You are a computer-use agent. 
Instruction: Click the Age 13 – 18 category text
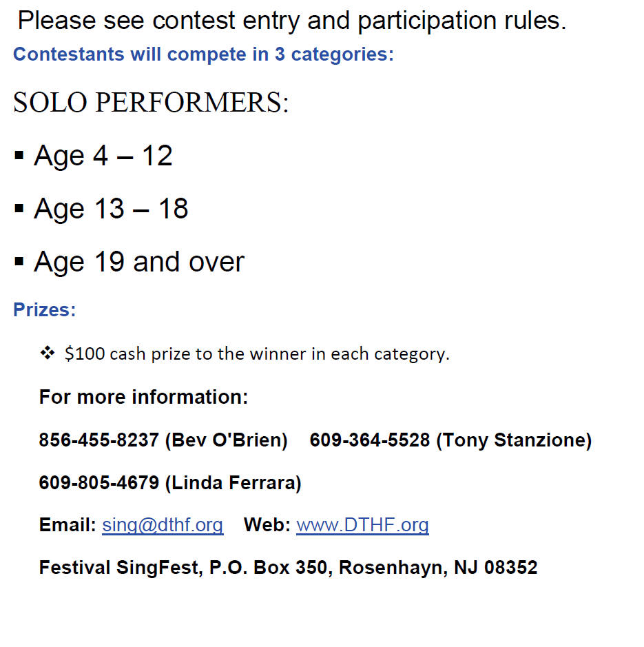click(x=111, y=209)
